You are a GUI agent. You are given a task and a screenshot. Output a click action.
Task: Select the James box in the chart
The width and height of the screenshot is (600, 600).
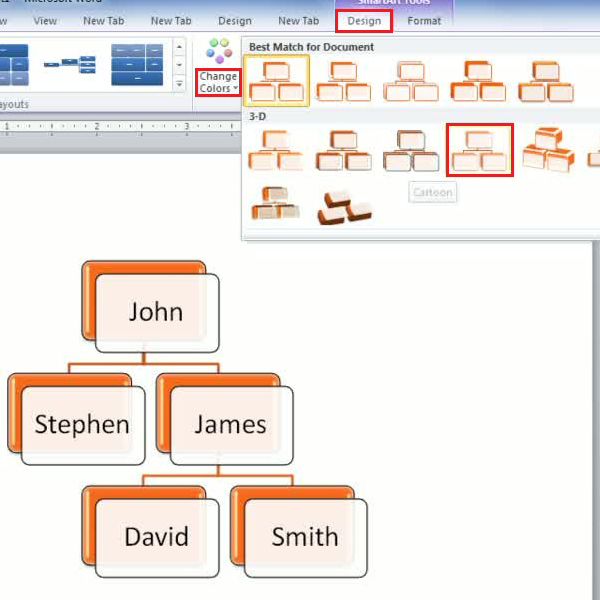coord(225,419)
